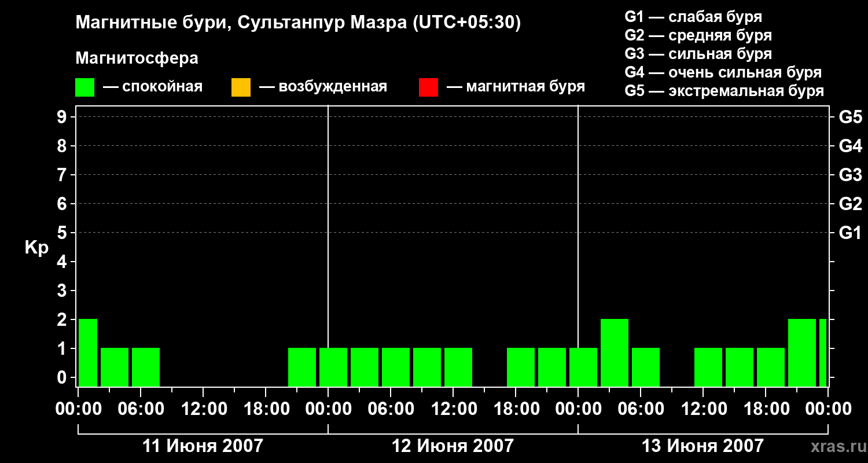The width and height of the screenshot is (868, 463).
Task: Click the 'Kp' axis title
Action: [36, 248]
